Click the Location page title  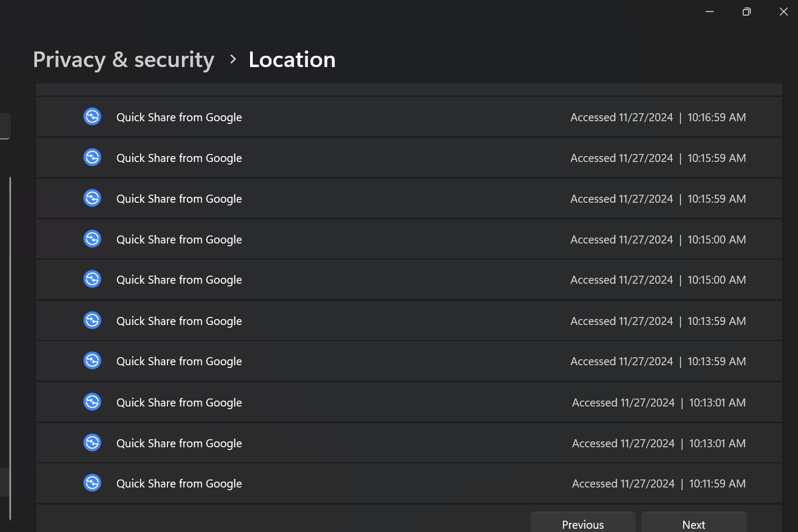click(292, 60)
